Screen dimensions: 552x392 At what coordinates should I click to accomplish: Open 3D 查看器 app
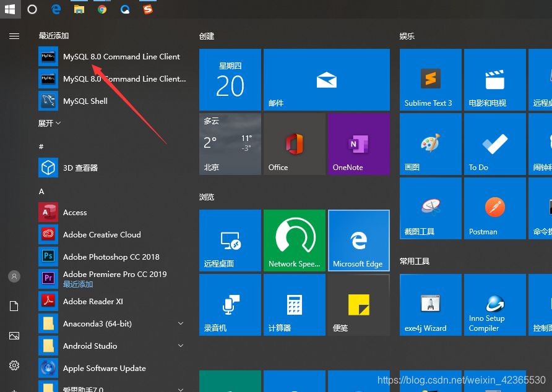click(x=113, y=168)
